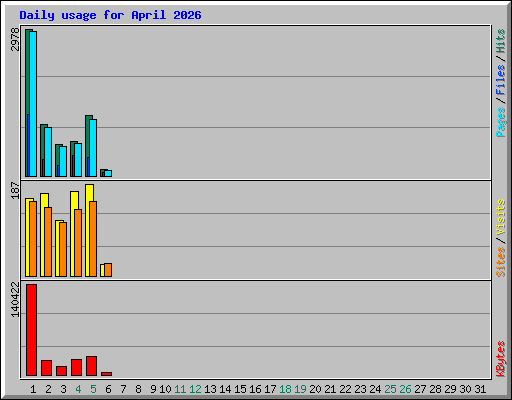Image resolution: width=512 pixels, height=400 pixels.
Task: Click green weekend day label 18
Action: (x=285, y=389)
